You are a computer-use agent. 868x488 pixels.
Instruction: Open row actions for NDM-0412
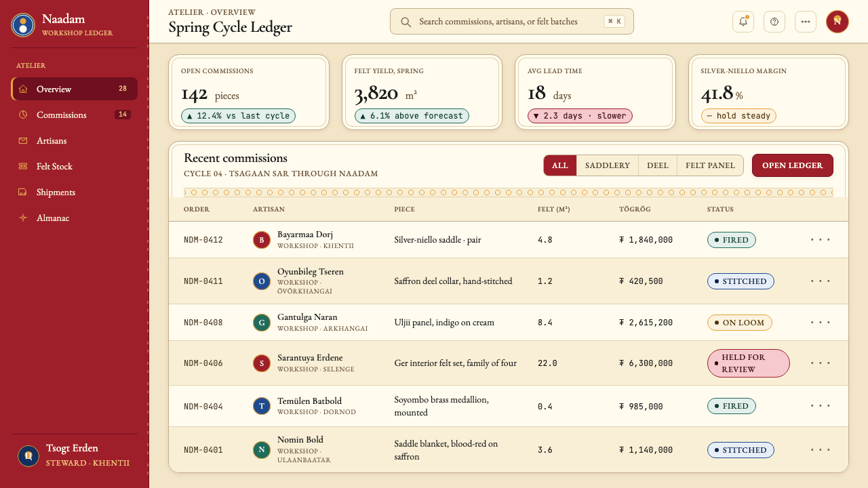pos(821,240)
